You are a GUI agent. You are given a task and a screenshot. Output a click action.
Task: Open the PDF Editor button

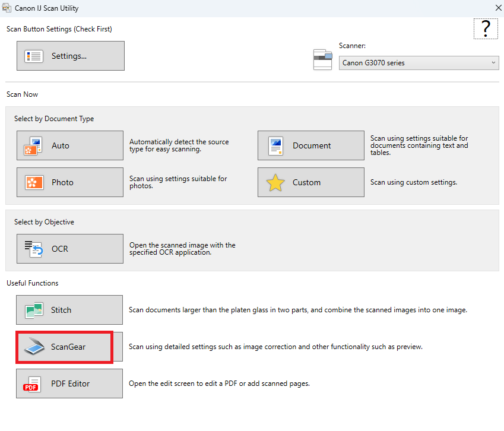(x=69, y=384)
